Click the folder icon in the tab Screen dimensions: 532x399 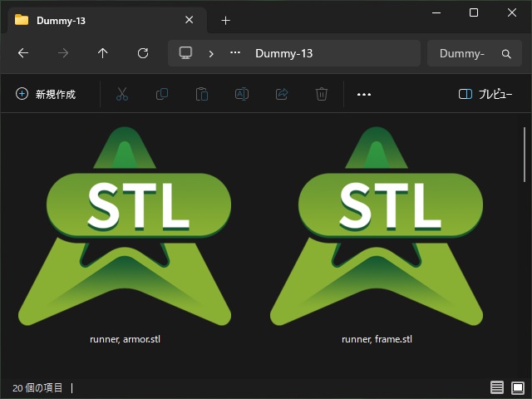click(x=22, y=20)
